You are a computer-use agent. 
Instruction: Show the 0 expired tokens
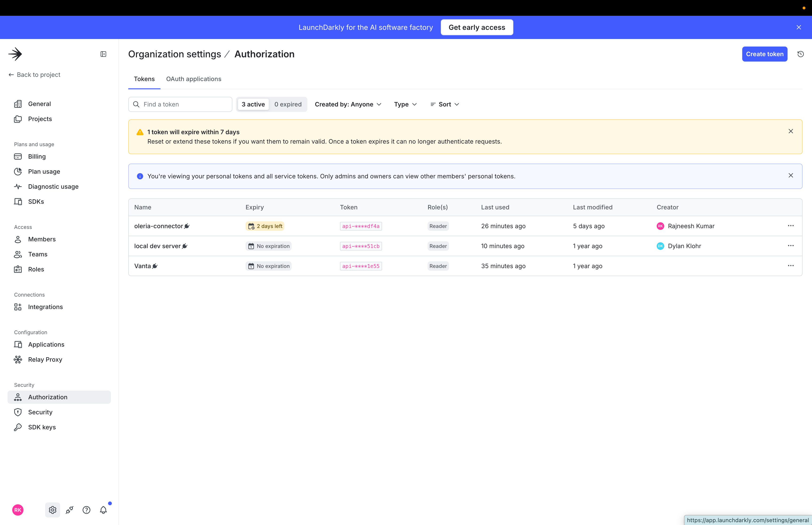pos(288,104)
